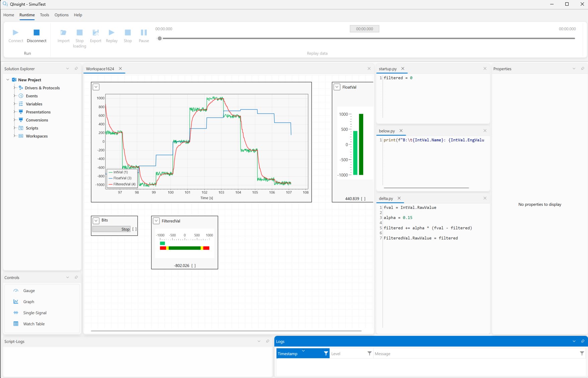Click the replay Stop icon
Image resolution: width=588 pixels, height=378 pixels.
tap(128, 32)
